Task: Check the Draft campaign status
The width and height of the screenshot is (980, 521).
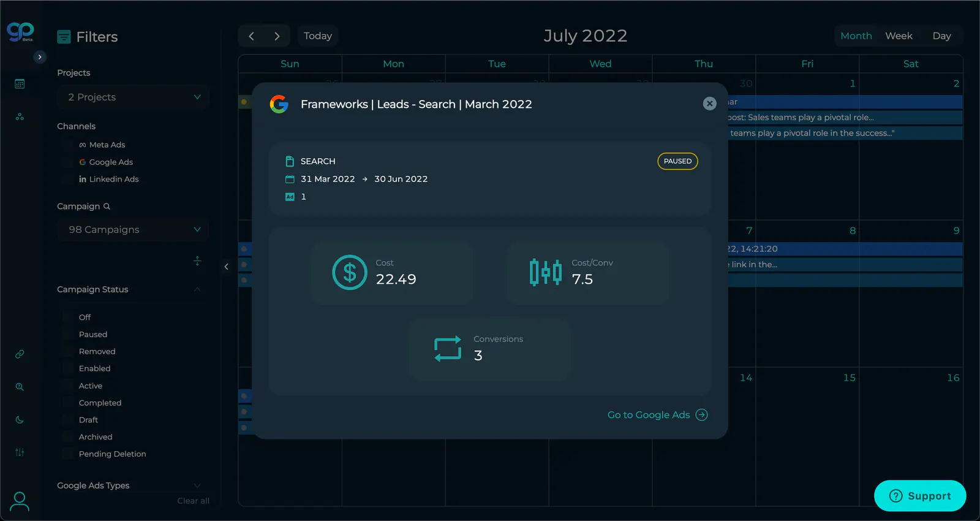Action: 67,420
